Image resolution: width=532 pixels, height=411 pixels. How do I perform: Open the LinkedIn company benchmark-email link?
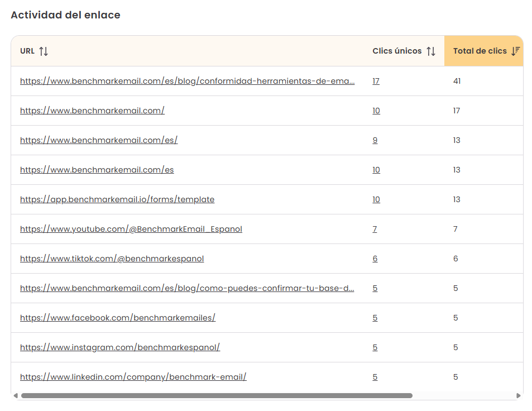(133, 377)
